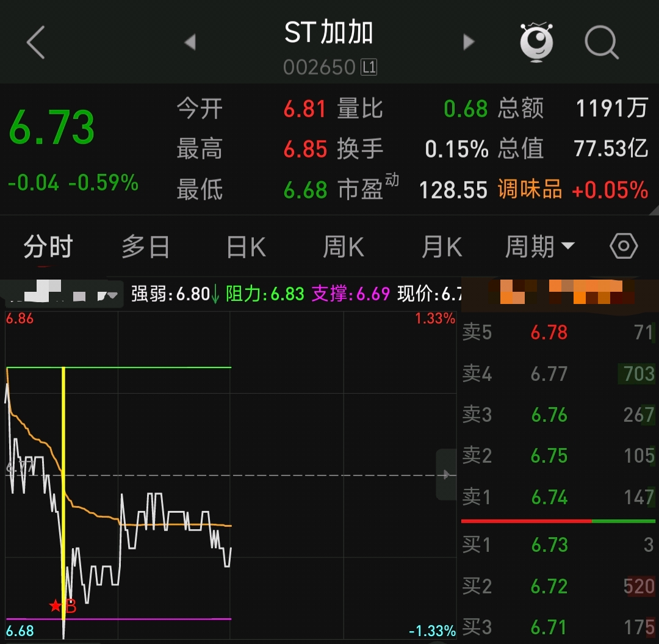Tap the 总值 value 77.53亿

(x=611, y=149)
